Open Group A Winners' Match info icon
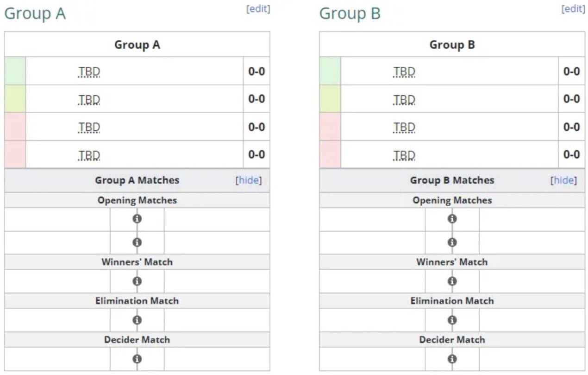588x375 pixels. coord(137,281)
